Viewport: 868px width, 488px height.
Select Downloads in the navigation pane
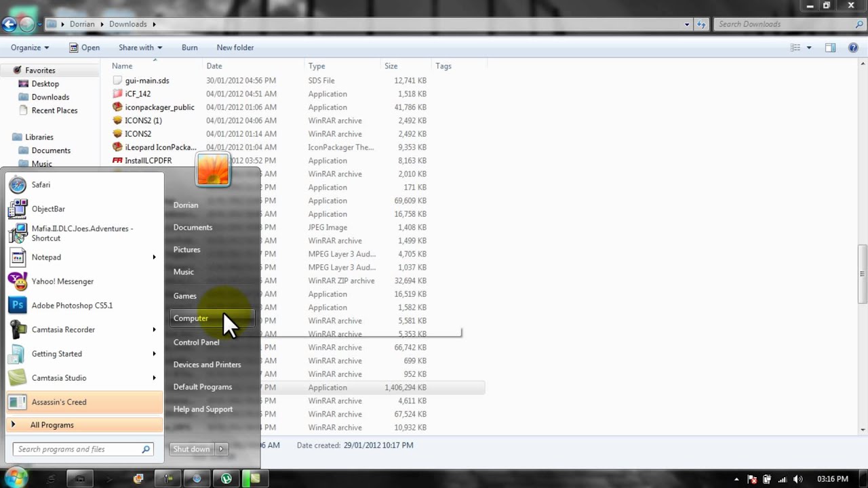(50, 97)
